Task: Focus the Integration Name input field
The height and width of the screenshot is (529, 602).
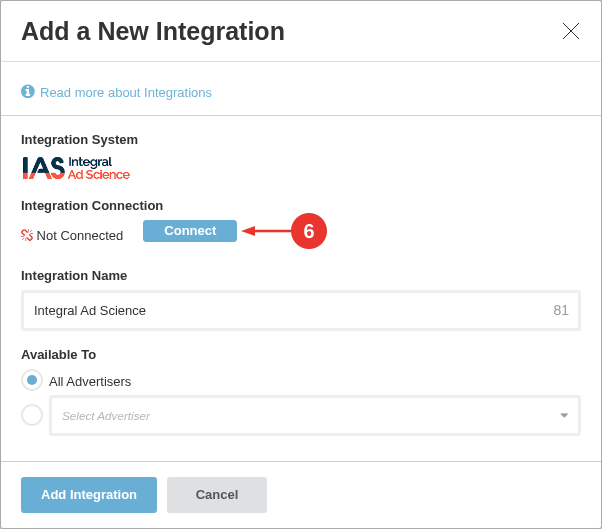Action: pyautogui.click(x=301, y=311)
